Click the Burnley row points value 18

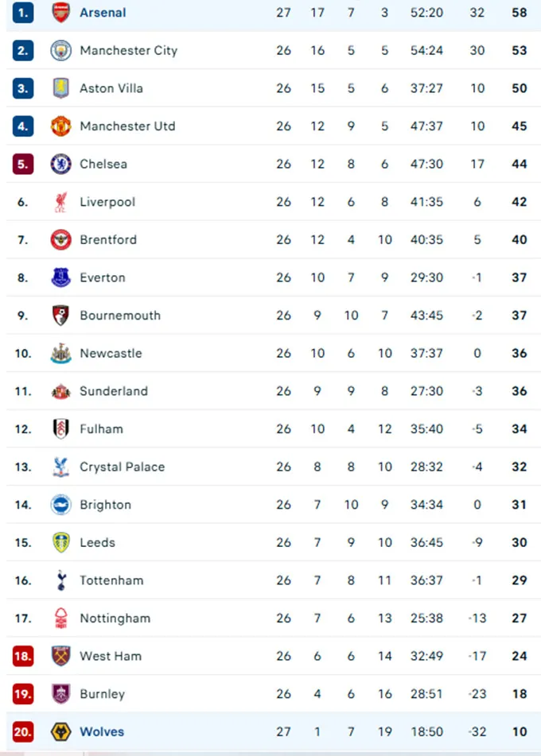pyautogui.click(x=519, y=694)
